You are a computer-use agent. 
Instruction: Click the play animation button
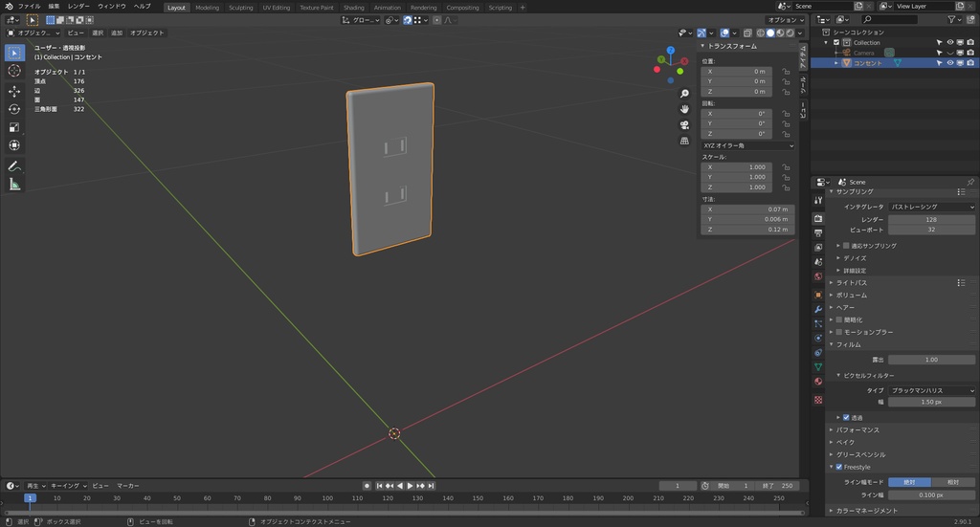coord(411,486)
